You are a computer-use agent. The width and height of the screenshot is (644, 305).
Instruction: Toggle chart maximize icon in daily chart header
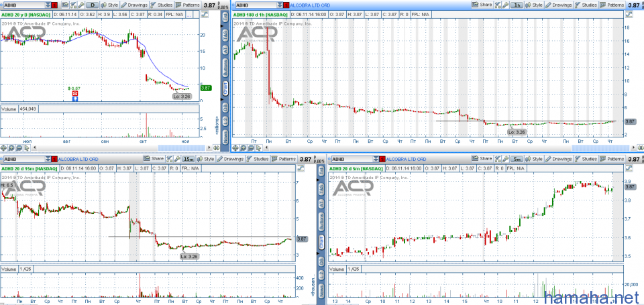tap(204, 14)
